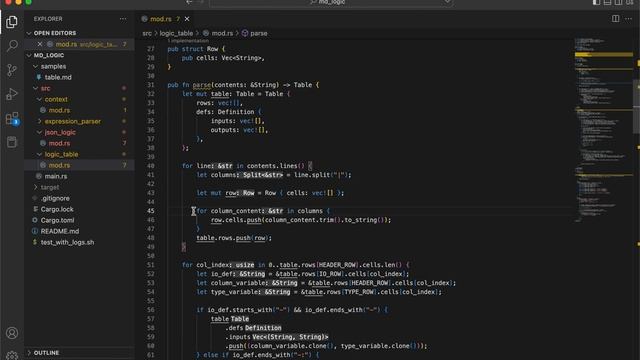Open test_with_logs.sh file
The height and width of the screenshot is (360, 640).
[67, 242]
